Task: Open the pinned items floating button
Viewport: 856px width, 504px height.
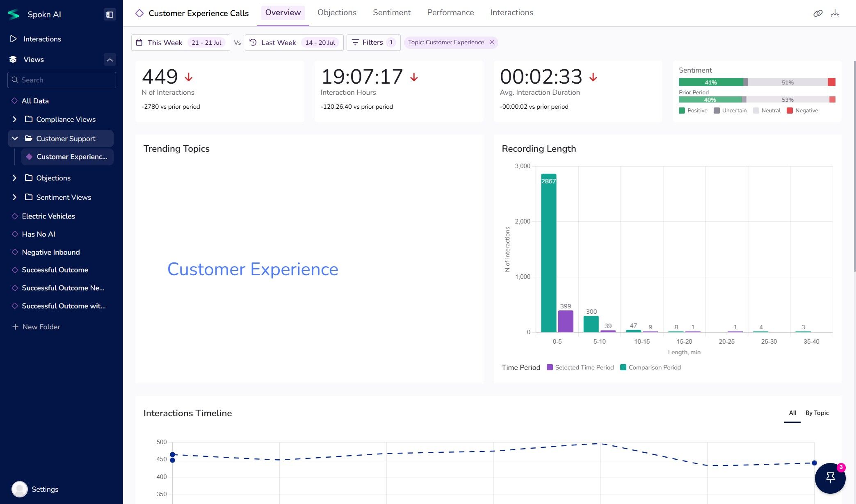Action: [830, 478]
